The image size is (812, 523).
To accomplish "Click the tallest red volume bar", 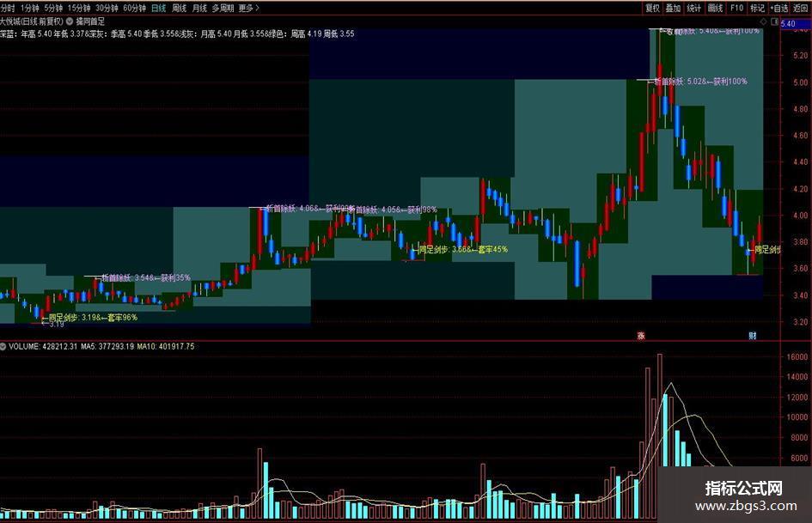I will tap(660, 436).
